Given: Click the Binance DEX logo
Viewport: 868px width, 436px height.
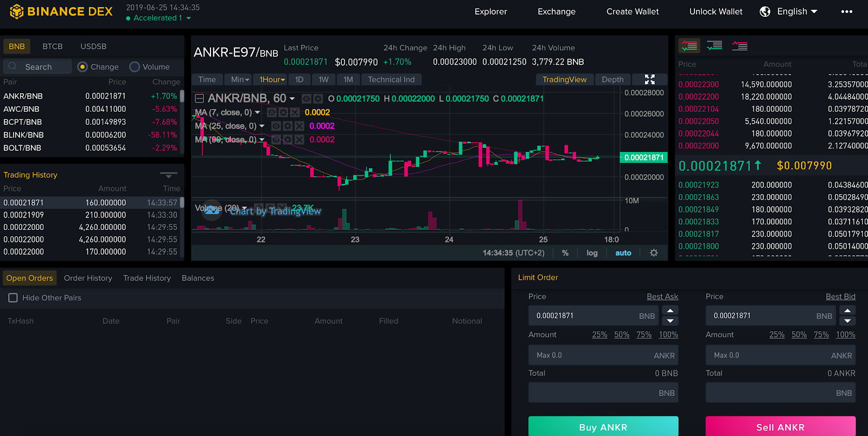Looking at the screenshot, I should 61,11.
